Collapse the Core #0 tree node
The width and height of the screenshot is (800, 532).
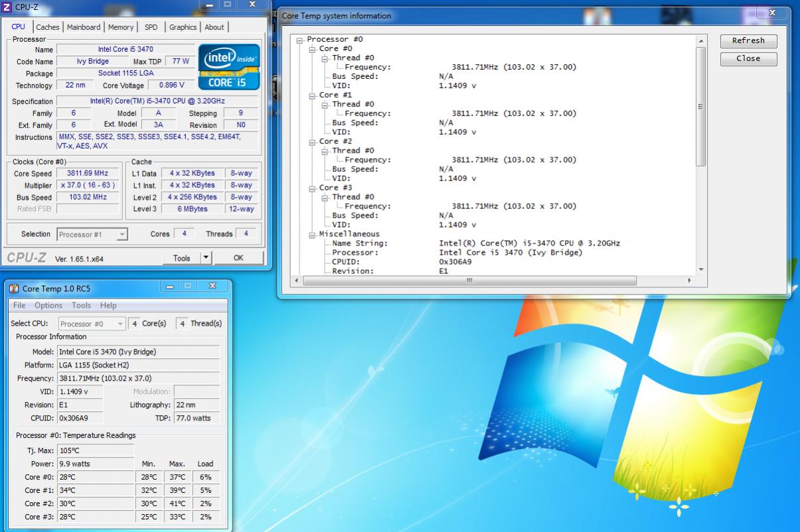coord(313,49)
